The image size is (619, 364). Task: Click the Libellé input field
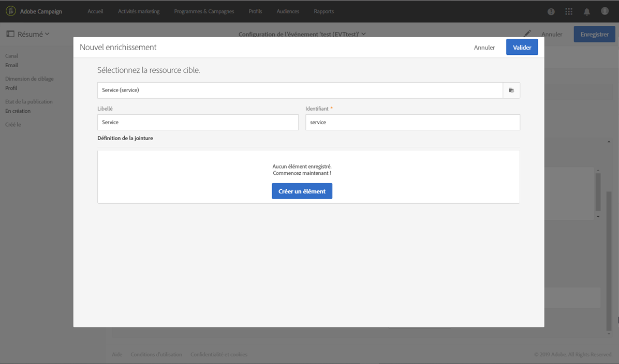click(198, 122)
